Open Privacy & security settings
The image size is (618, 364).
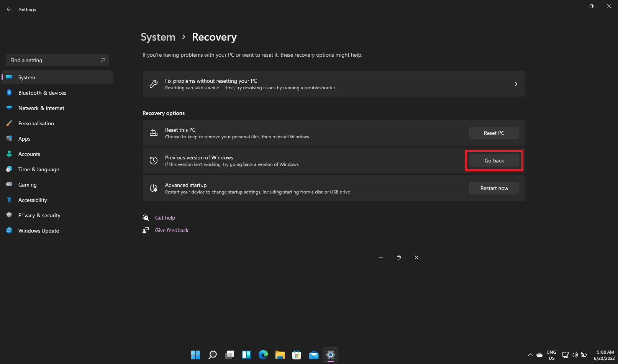tap(57, 215)
